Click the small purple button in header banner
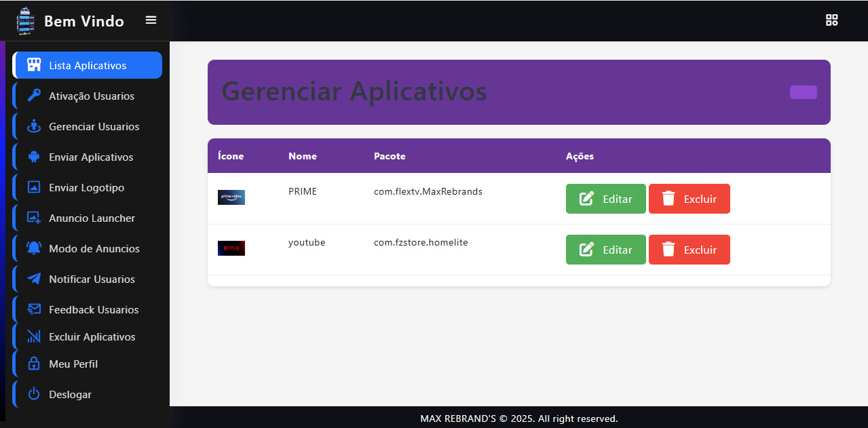The height and width of the screenshot is (428, 868). click(x=803, y=92)
